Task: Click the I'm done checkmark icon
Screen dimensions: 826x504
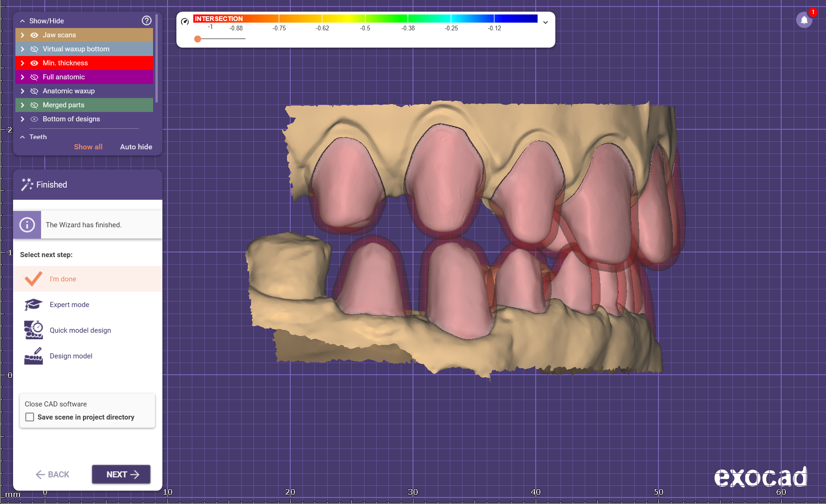Action: (33, 279)
